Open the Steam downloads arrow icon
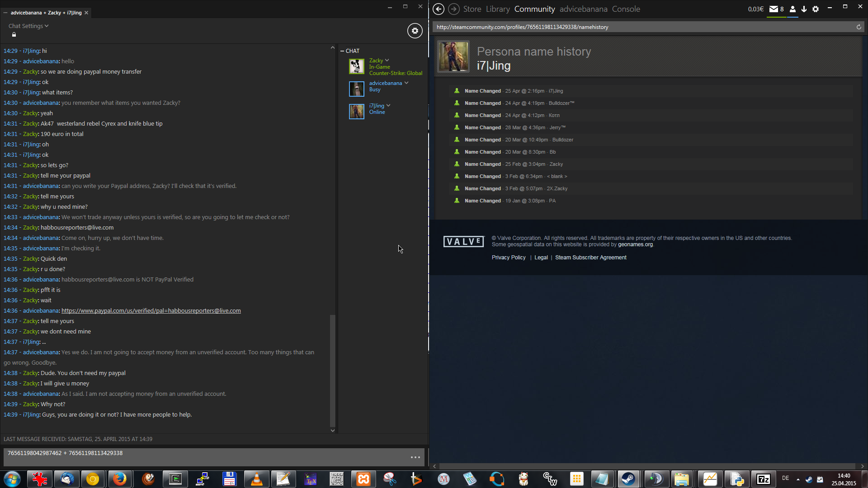 tap(804, 9)
